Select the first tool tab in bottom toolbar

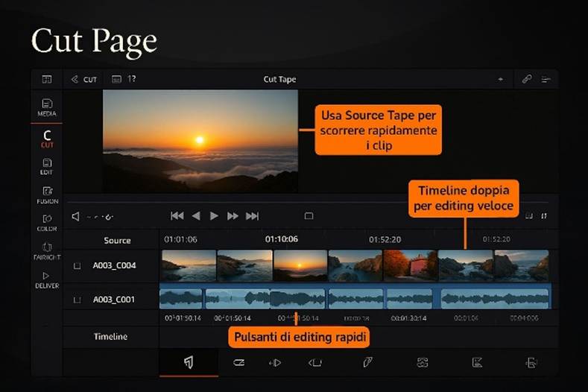(x=189, y=363)
